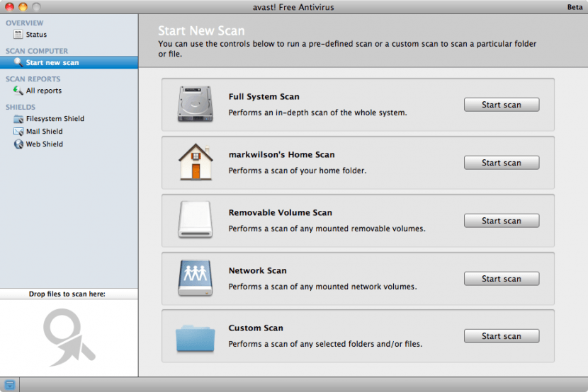Viewport: 588px width, 392px height.
Task: Click the house icon for Home Scan
Action: [196, 162]
